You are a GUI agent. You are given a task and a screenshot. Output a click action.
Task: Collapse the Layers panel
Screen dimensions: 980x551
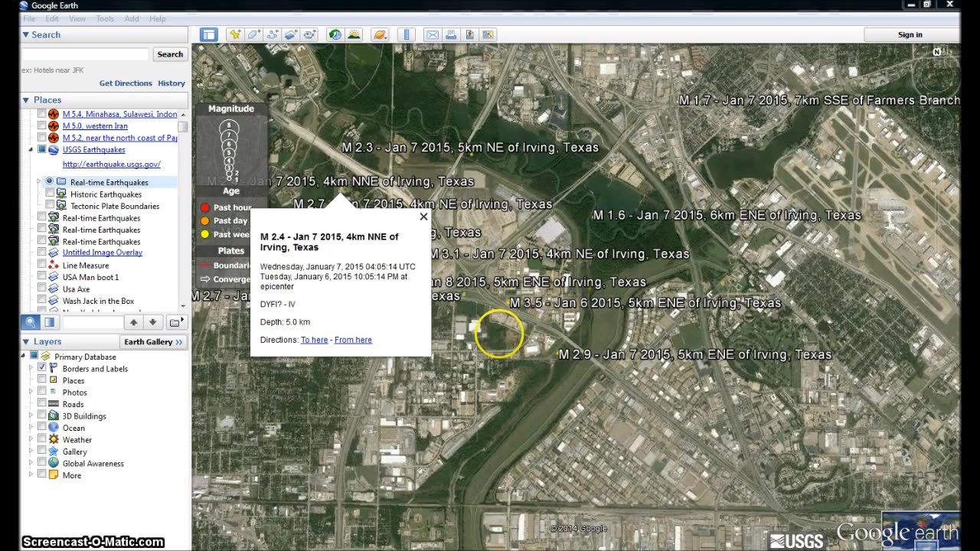(26, 341)
